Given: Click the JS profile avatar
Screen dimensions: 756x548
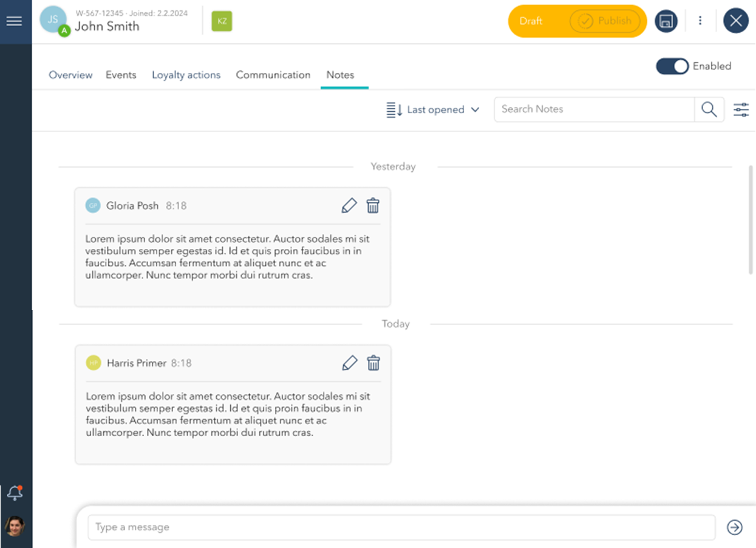Looking at the screenshot, I should [53, 20].
